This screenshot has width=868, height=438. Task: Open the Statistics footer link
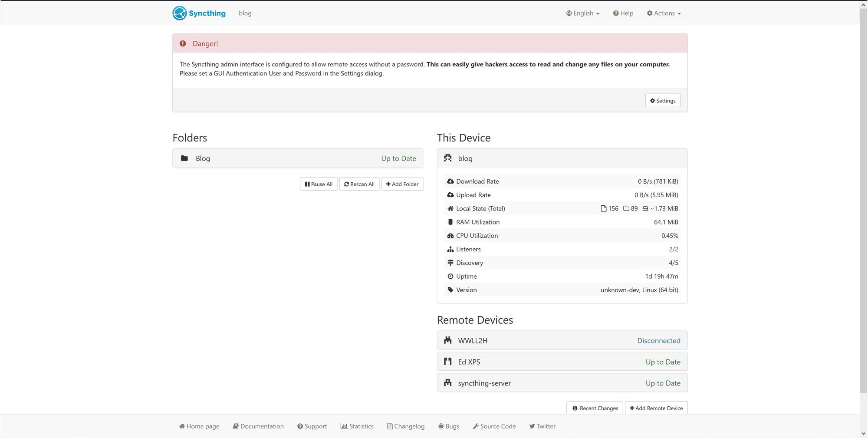point(357,426)
